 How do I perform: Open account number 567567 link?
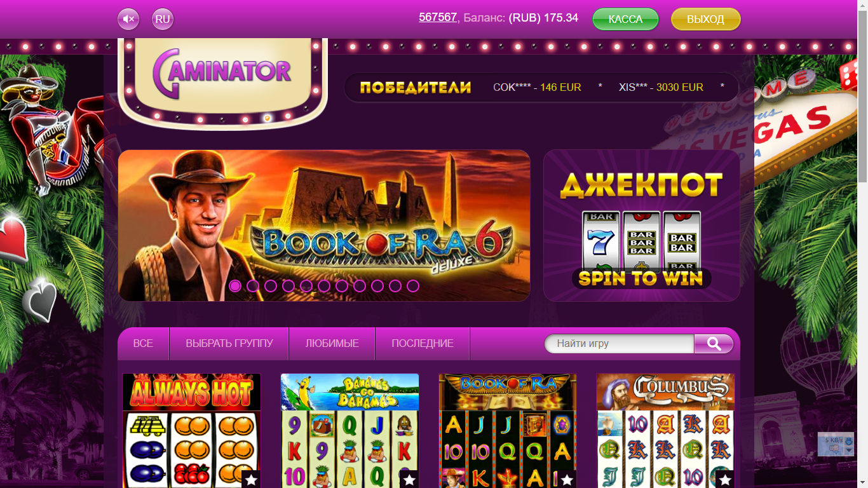coord(438,17)
